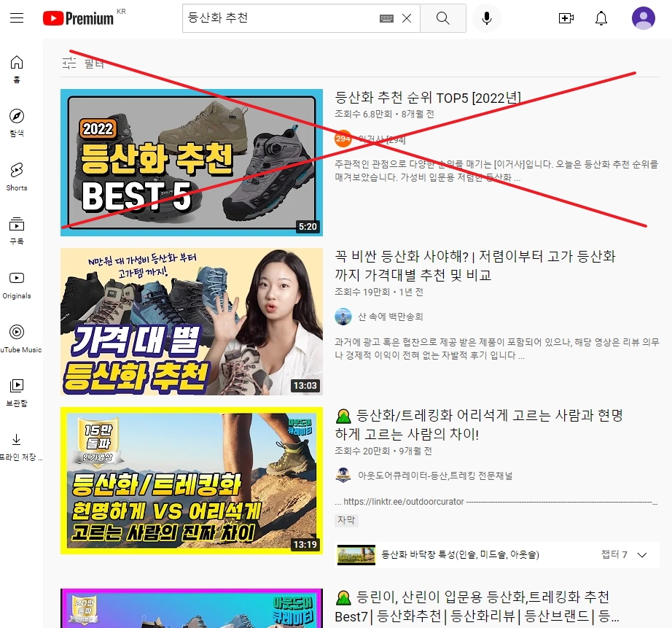Open your profile avatar menu
The height and width of the screenshot is (628, 672).
[x=643, y=18]
